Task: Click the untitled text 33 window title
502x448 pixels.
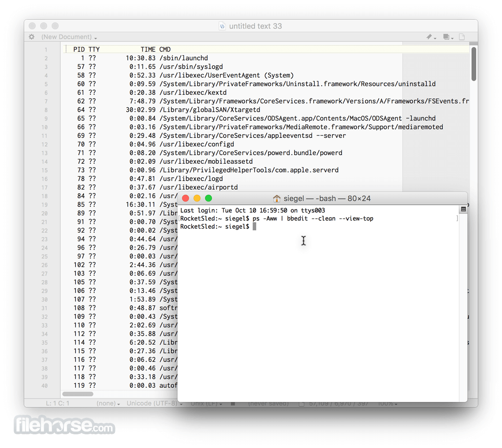Action: tap(256, 26)
